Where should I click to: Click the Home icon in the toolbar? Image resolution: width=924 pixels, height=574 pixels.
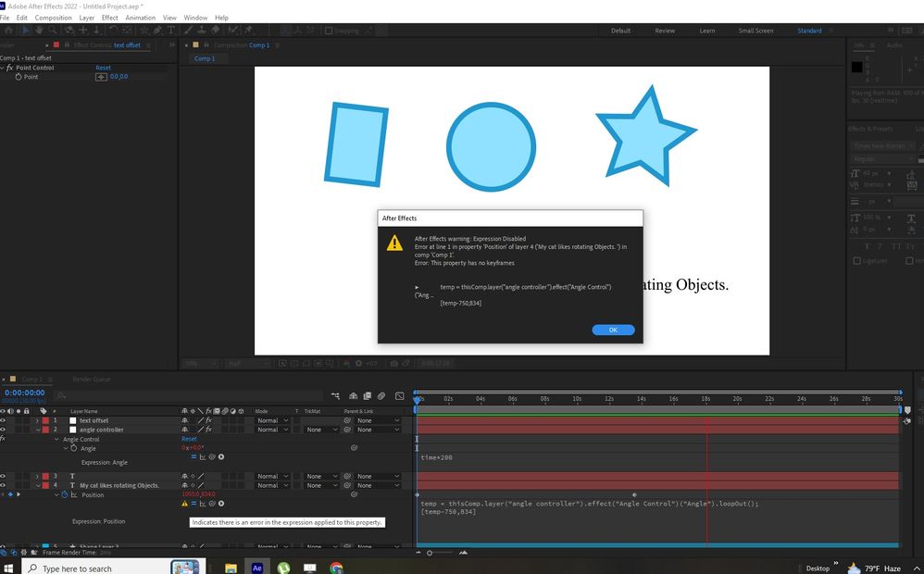point(8,30)
